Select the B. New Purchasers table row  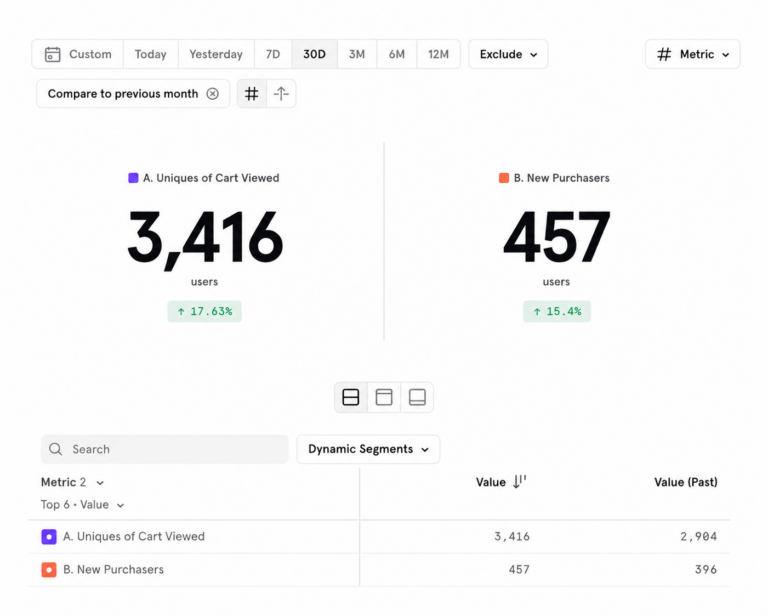tap(380, 570)
